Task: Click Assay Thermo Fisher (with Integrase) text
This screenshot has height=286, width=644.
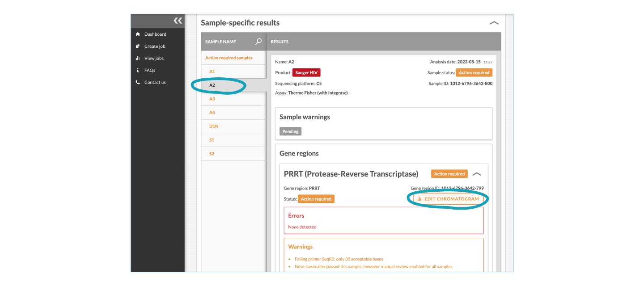Action: tap(311, 93)
